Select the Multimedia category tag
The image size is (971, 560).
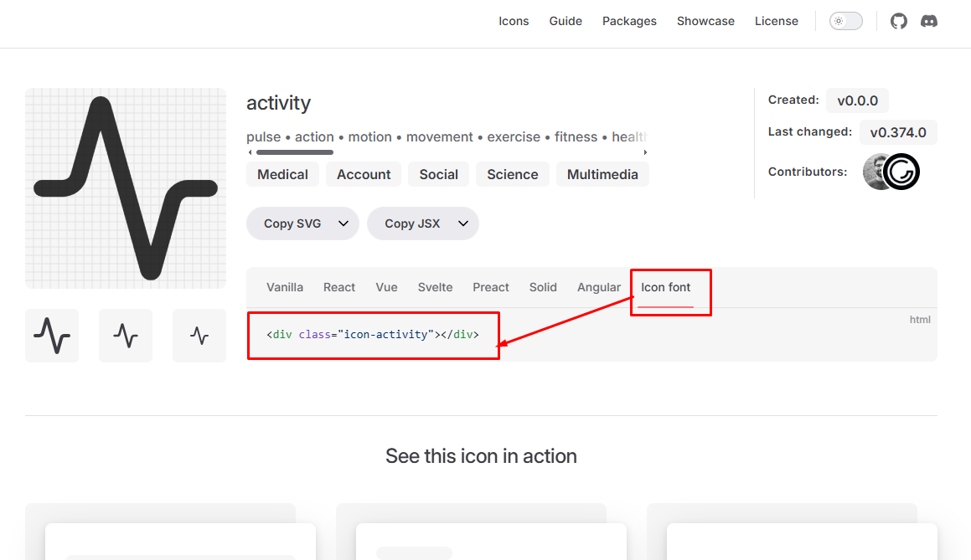click(602, 174)
